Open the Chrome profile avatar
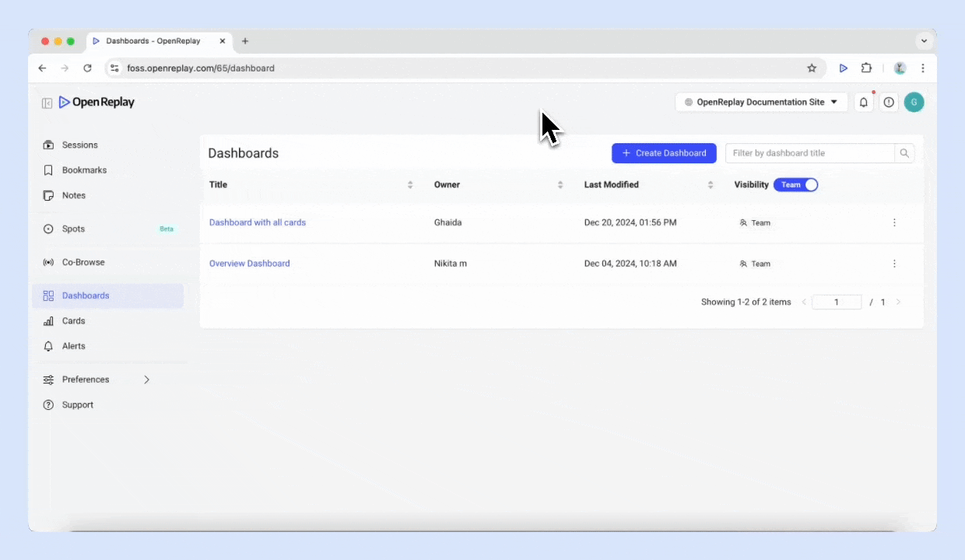This screenshot has height=560, width=965. [x=900, y=68]
